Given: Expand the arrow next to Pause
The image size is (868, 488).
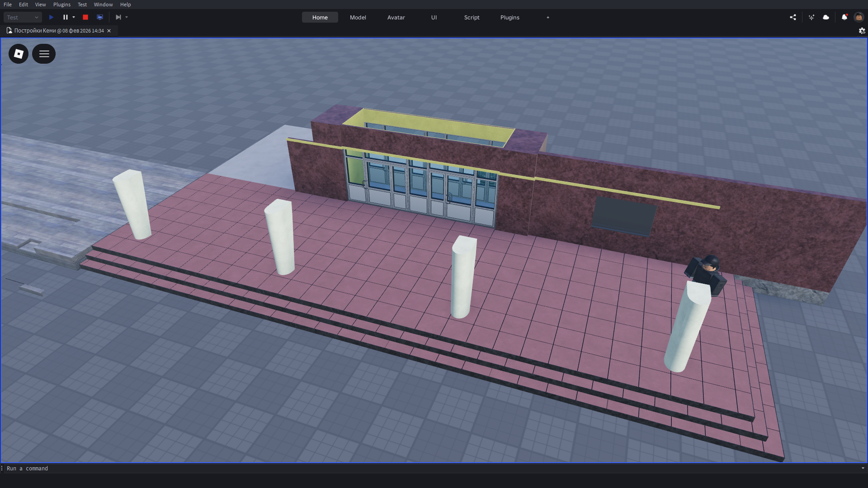Looking at the screenshot, I should (x=74, y=17).
